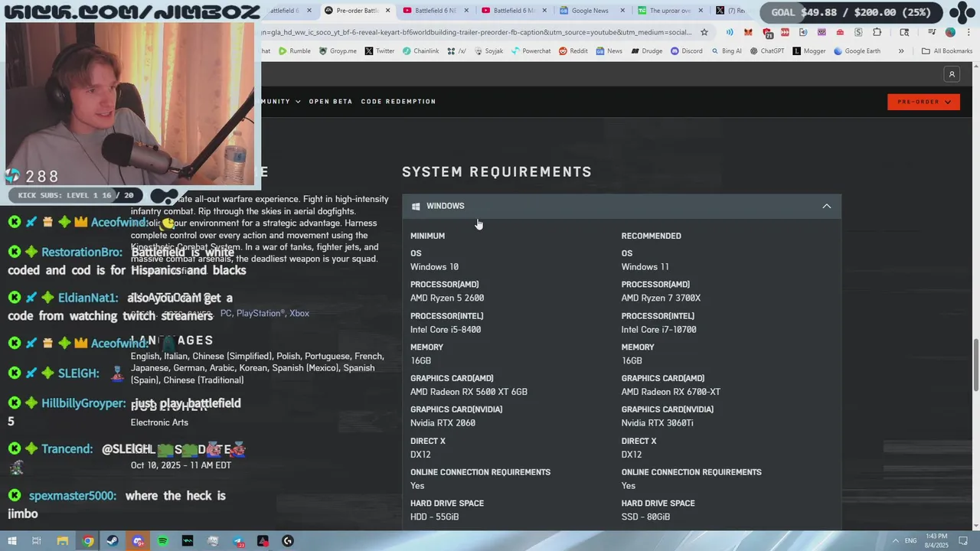Click 'Intel Core i7-10700' text
This screenshot has height=551, width=980.
[658, 329]
